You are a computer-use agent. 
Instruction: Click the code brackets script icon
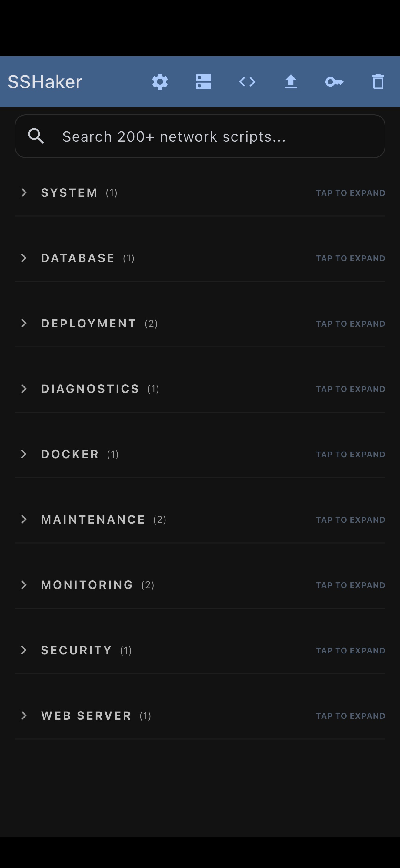coord(247,82)
